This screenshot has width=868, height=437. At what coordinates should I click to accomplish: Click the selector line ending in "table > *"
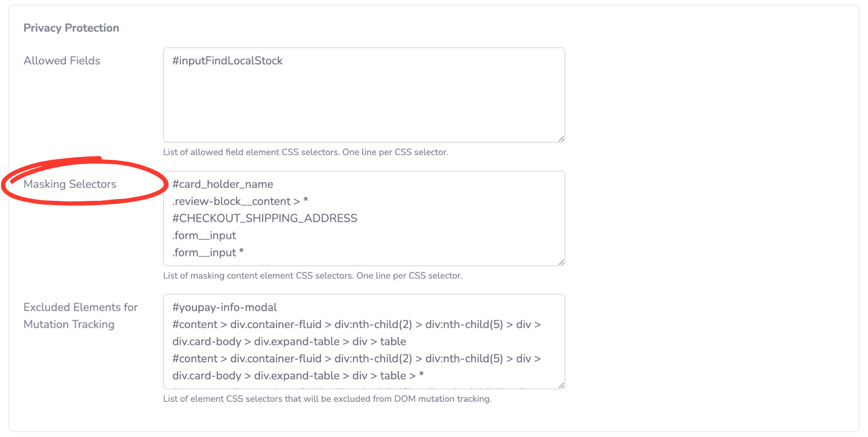(x=298, y=376)
